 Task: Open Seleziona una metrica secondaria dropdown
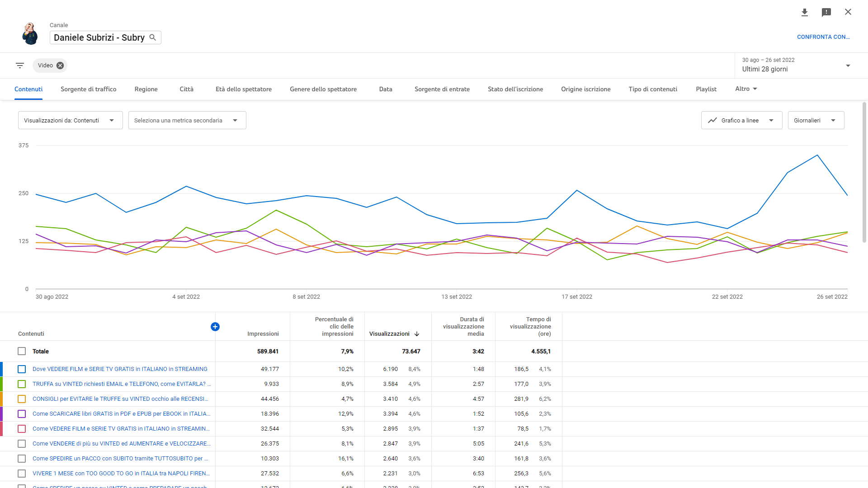coord(187,120)
